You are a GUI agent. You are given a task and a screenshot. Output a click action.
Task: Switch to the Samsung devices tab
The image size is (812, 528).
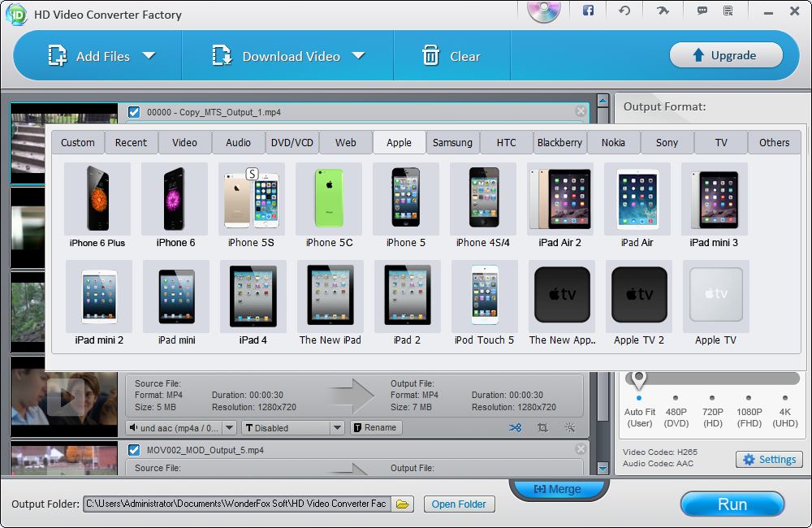point(452,142)
